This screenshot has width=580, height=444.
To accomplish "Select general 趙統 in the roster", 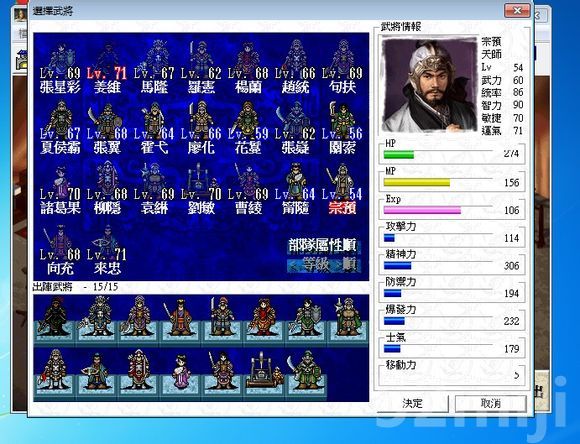I will click(x=295, y=67).
